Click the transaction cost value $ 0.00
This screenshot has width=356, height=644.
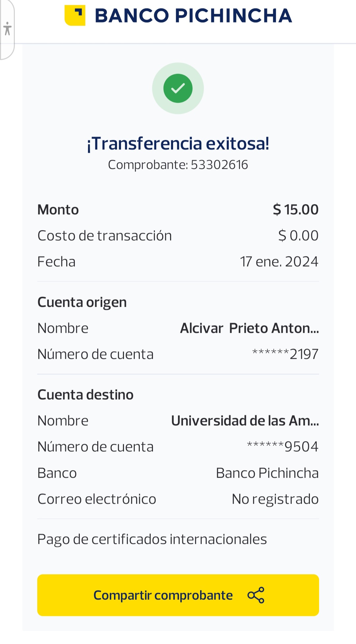(x=298, y=236)
